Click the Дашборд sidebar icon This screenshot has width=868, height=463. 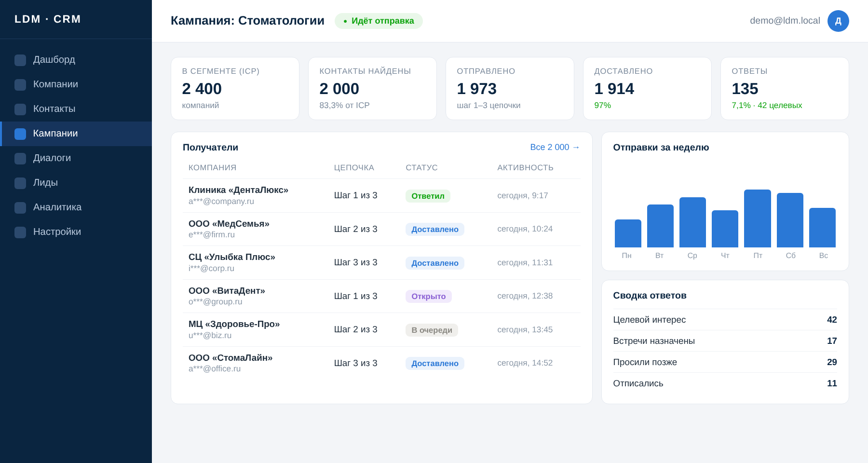pos(20,60)
